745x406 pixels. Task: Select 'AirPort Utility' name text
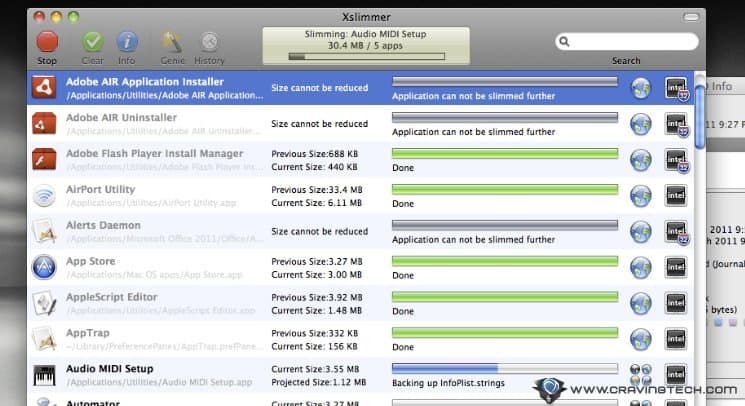pyautogui.click(x=101, y=189)
